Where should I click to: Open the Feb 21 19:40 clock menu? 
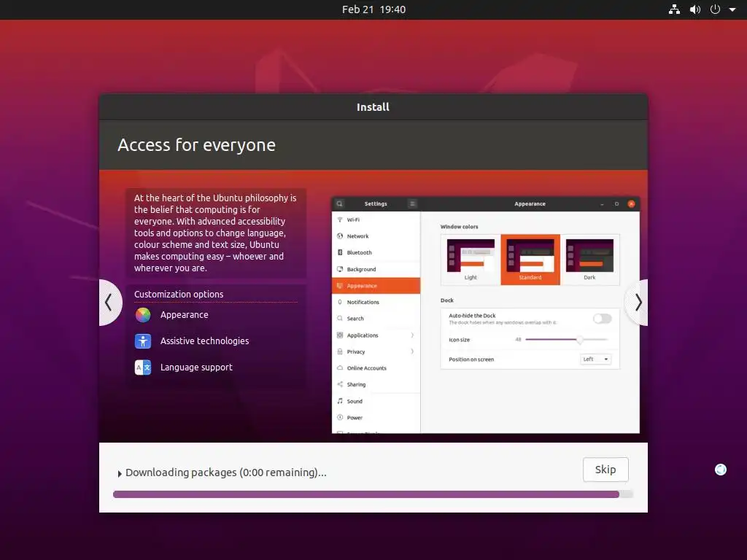tap(373, 9)
